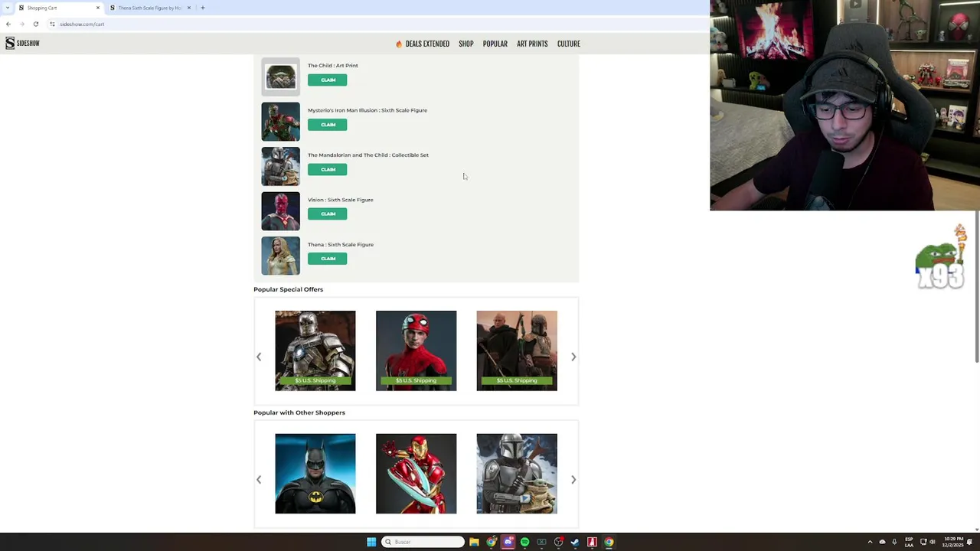980x551 pixels.
Task: Open the Popular menu
Action: (495, 44)
